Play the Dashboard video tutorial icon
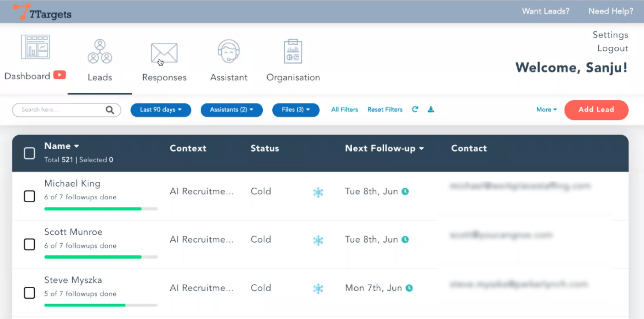This screenshot has height=319, width=644. pos(60,75)
